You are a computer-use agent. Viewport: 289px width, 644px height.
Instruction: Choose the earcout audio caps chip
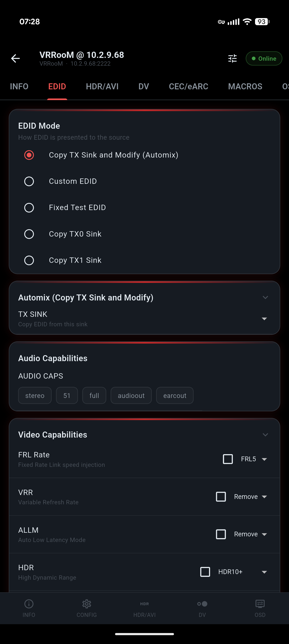pyautogui.click(x=175, y=395)
